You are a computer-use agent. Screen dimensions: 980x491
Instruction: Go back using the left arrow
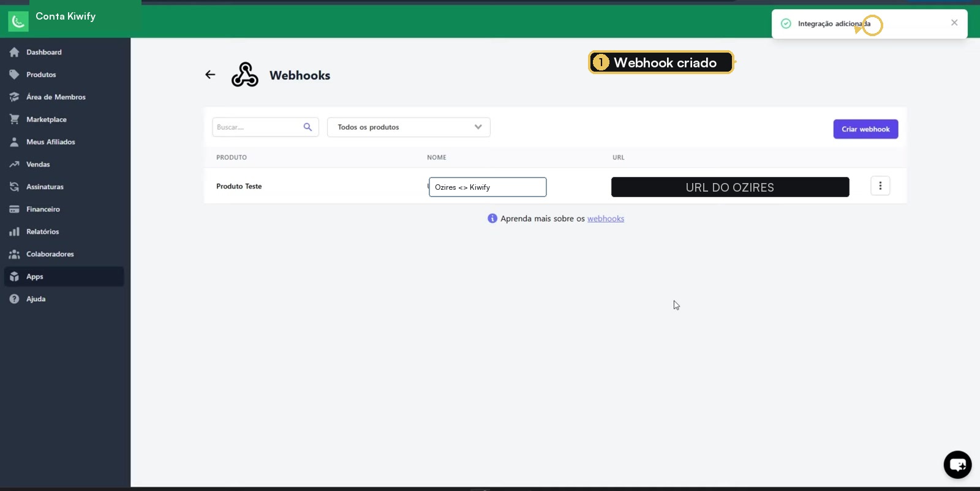coord(210,75)
